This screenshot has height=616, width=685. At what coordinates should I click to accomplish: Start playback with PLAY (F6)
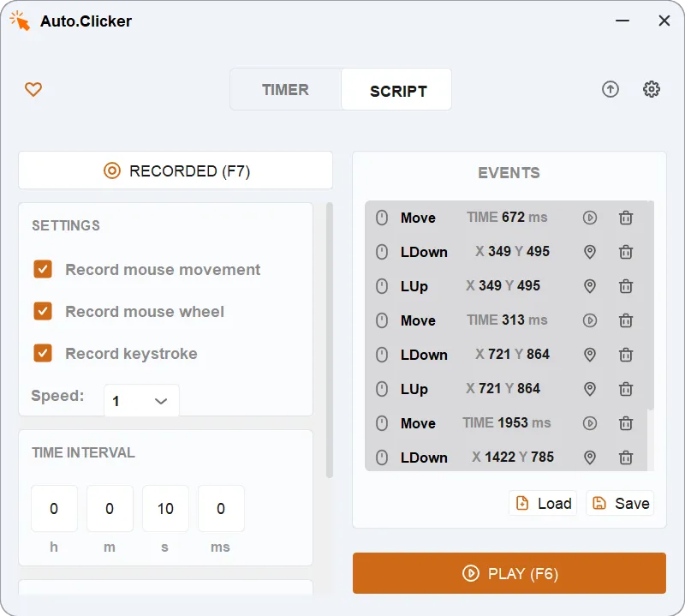(x=509, y=573)
